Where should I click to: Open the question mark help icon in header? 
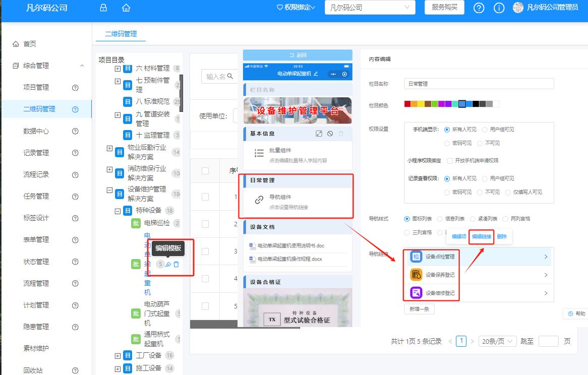click(479, 8)
